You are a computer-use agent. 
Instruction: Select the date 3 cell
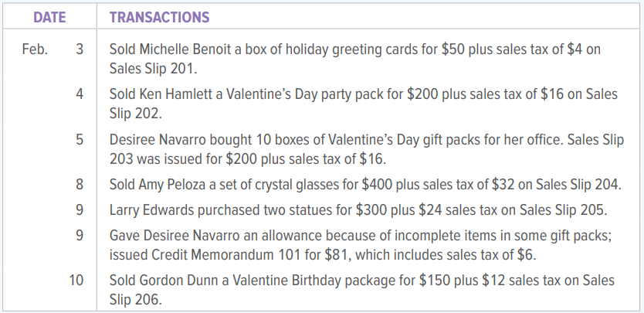(80, 49)
